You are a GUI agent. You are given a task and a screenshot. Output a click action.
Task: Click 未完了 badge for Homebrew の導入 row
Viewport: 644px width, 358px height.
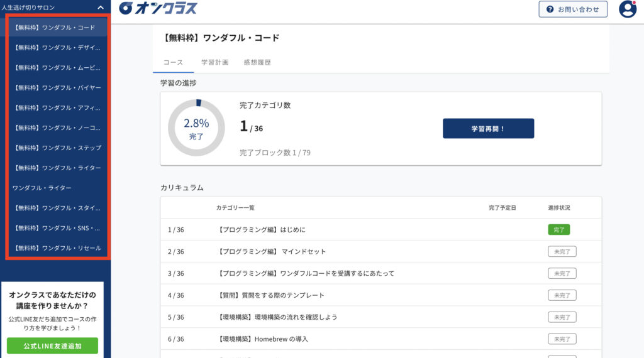click(x=562, y=339)
